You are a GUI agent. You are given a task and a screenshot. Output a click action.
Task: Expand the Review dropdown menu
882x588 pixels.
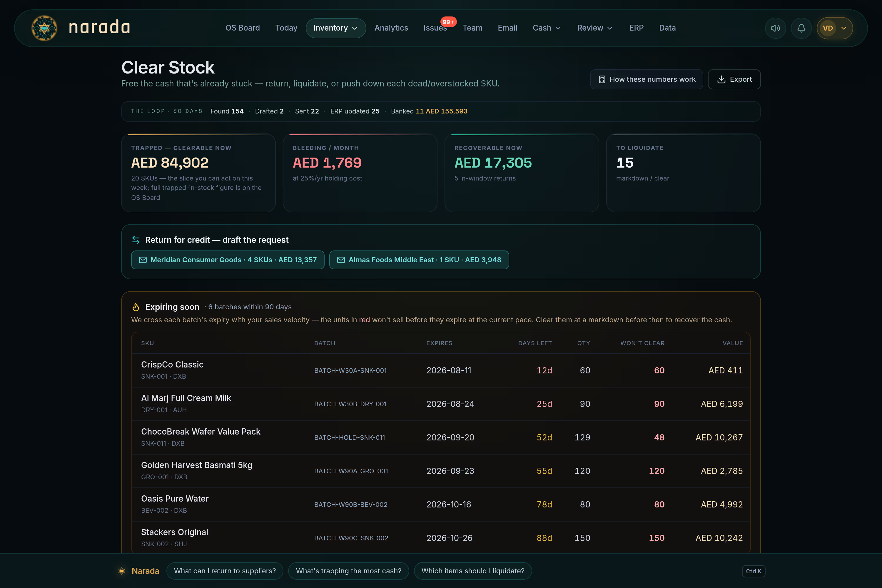tap(595, 28)
